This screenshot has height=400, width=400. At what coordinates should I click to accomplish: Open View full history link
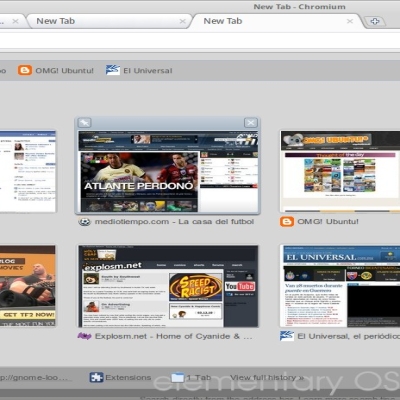267,378
